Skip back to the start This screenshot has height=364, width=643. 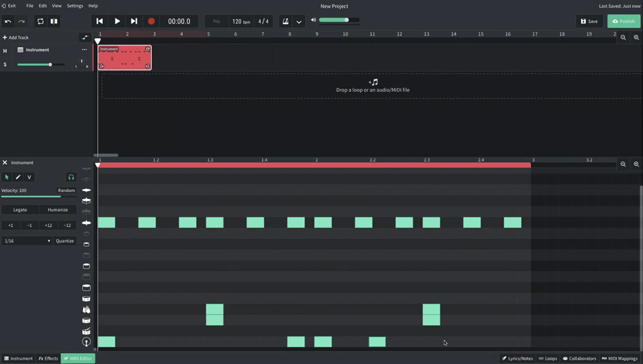click(x=100, y=21)
